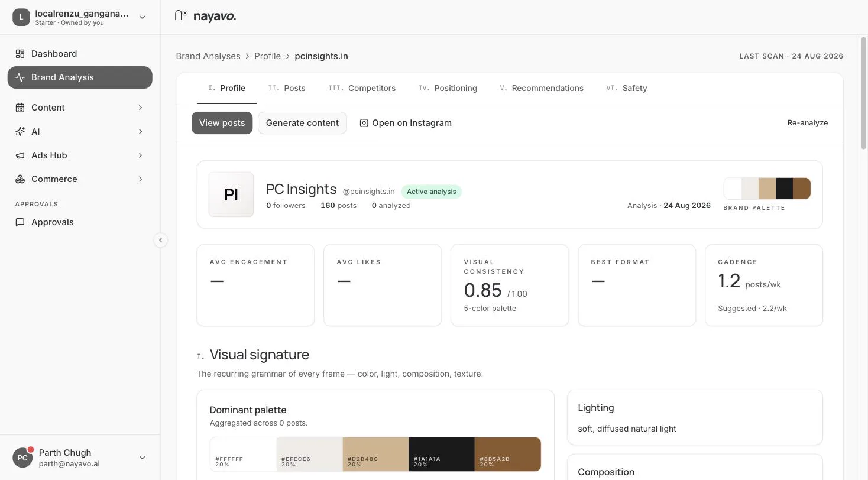Click the Avg Likes card
868x480 pixels.
coord(383,285)
